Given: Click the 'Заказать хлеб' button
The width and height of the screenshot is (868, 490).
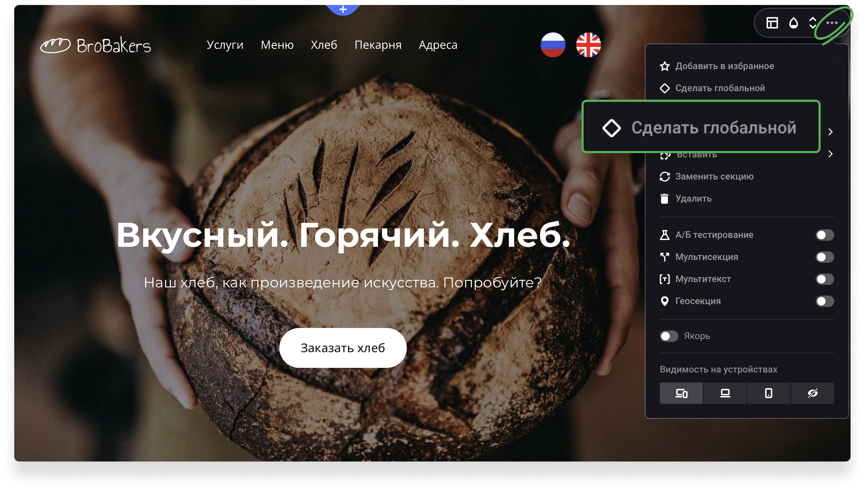Looking at the screenshot, I should [343, 348].
